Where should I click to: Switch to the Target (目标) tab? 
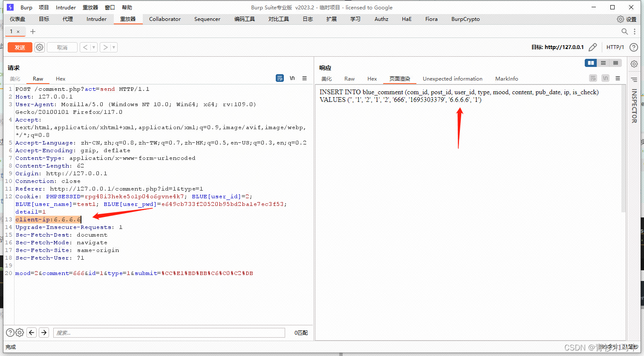(44, 19)
